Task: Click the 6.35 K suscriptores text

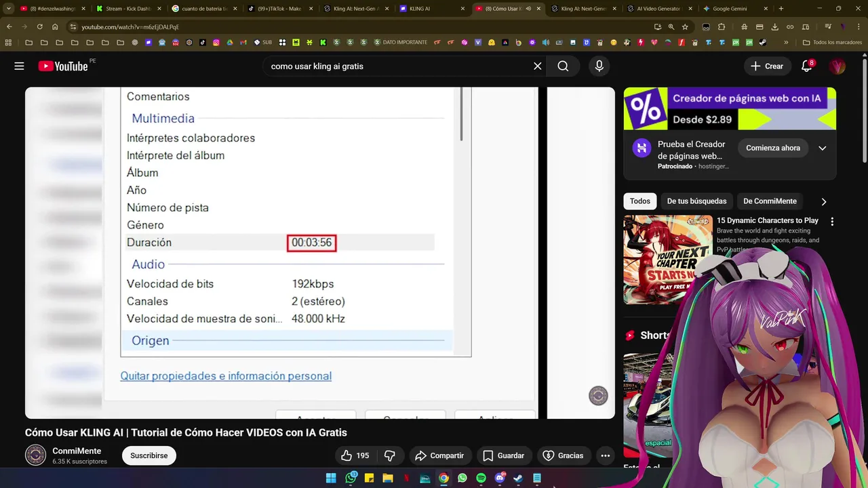Action: [x=80, y=462]
